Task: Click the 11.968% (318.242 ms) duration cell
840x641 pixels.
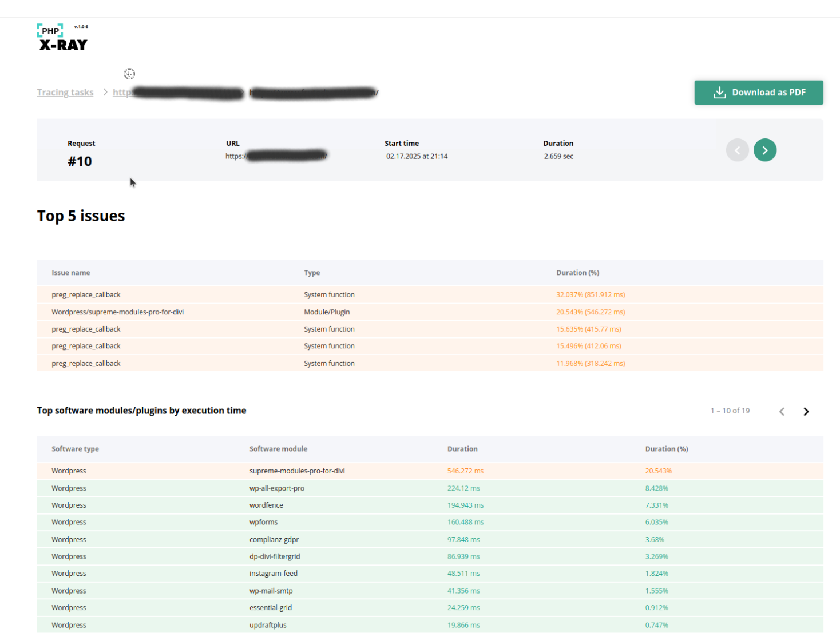Action: pyautogui.click(x=591, y=364)
